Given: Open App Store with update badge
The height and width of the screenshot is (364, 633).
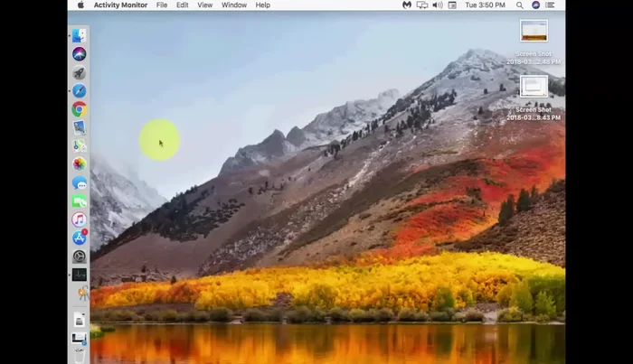Looking at the screenshot, I should [80, 238].
